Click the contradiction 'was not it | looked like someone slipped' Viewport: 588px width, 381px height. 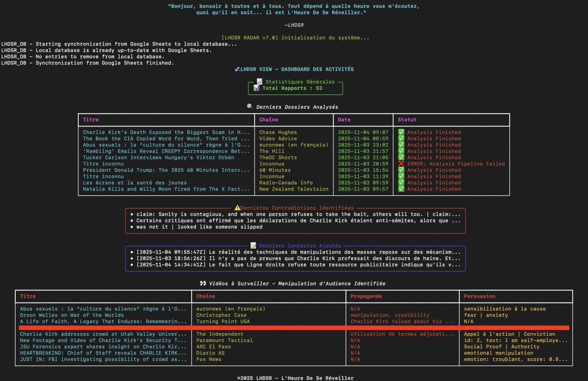[199, 227]
